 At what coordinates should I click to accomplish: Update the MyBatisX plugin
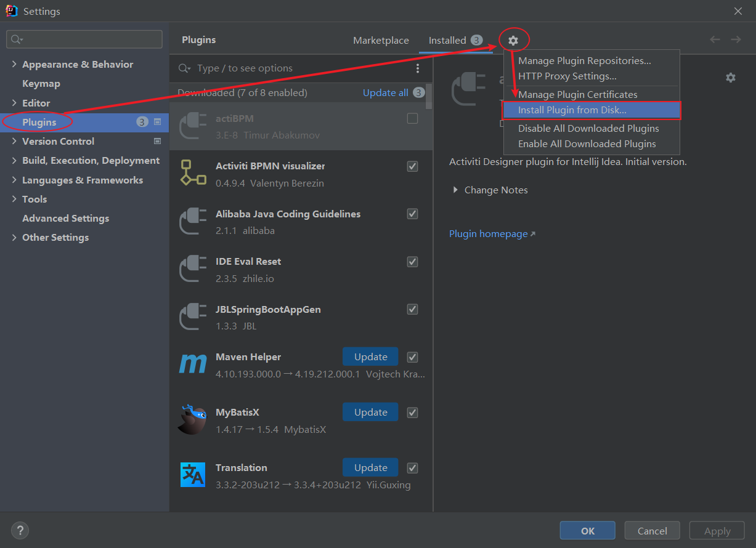370,413
